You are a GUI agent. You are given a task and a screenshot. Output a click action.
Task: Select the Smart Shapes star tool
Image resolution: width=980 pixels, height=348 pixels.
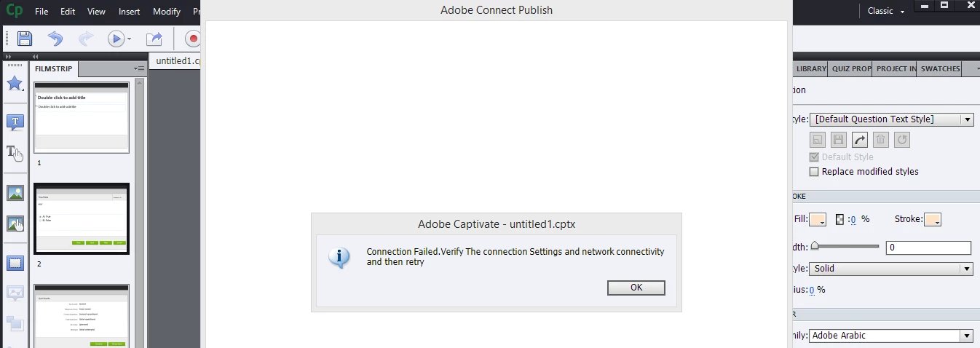tap(15, 82)
